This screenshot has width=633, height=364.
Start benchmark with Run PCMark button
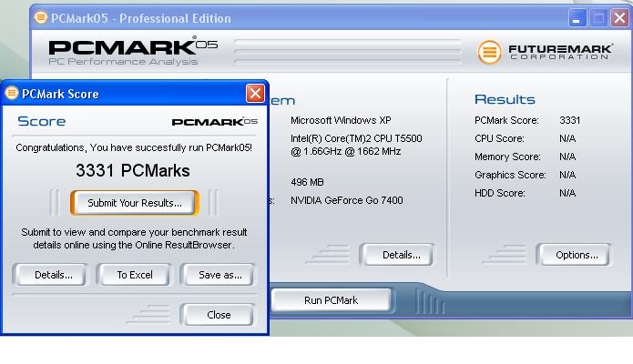coord(331,300)
